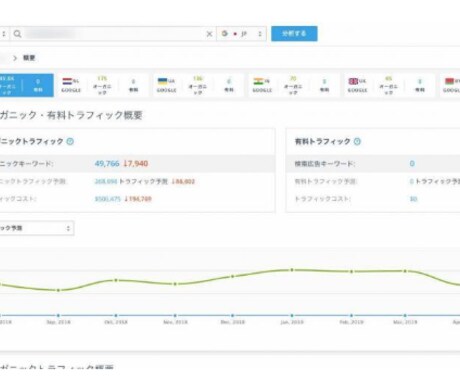Select the highlighted blue country tab

(27, 85)
